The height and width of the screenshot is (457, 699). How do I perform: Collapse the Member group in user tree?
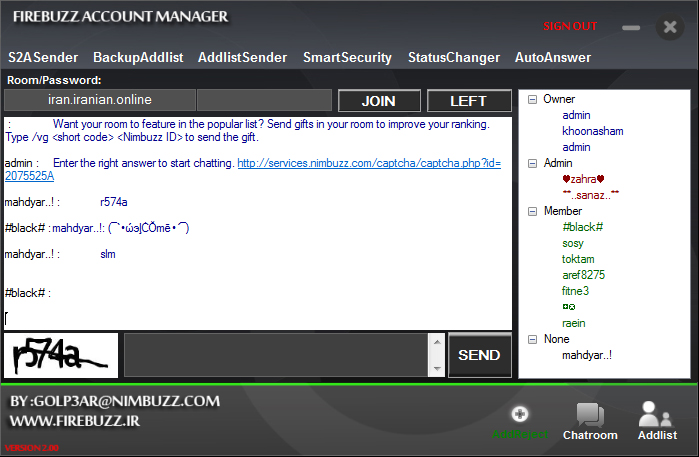pos(532,211)
